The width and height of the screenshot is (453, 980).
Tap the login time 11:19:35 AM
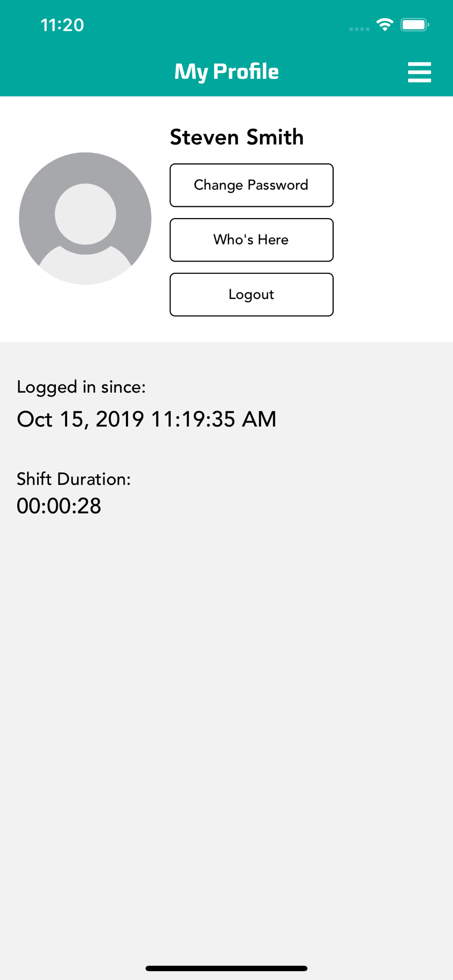tap(213, 419)
